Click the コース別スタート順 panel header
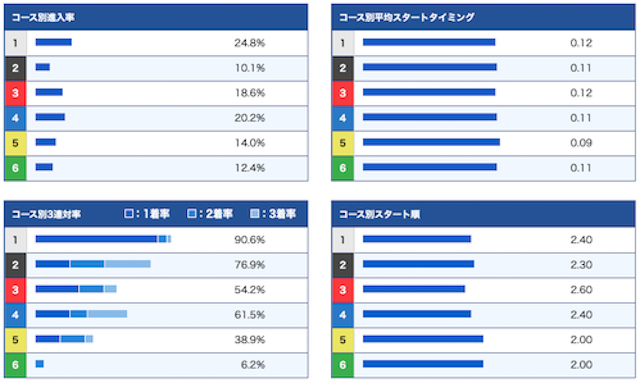Screen dimensions: 640x383 click(483, 214)
